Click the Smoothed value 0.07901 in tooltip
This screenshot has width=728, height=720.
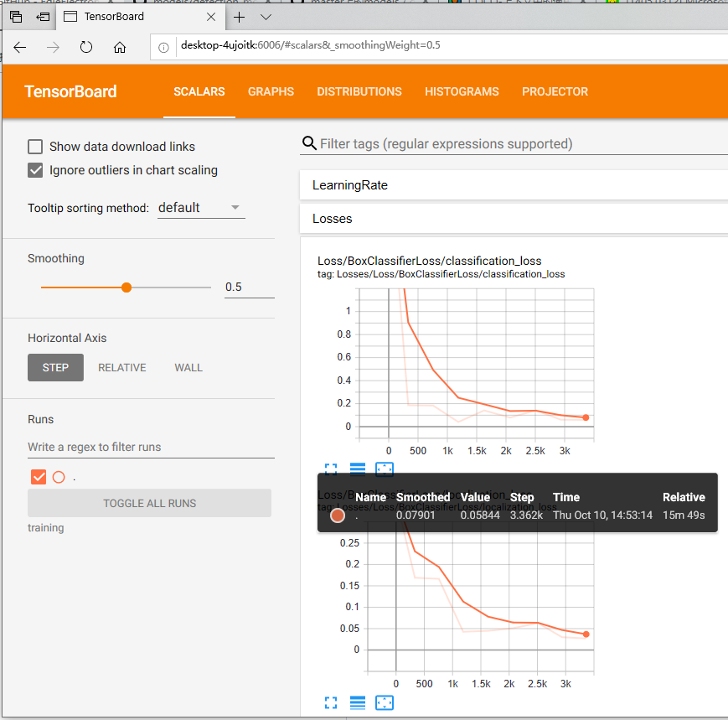tap(416, 515)
